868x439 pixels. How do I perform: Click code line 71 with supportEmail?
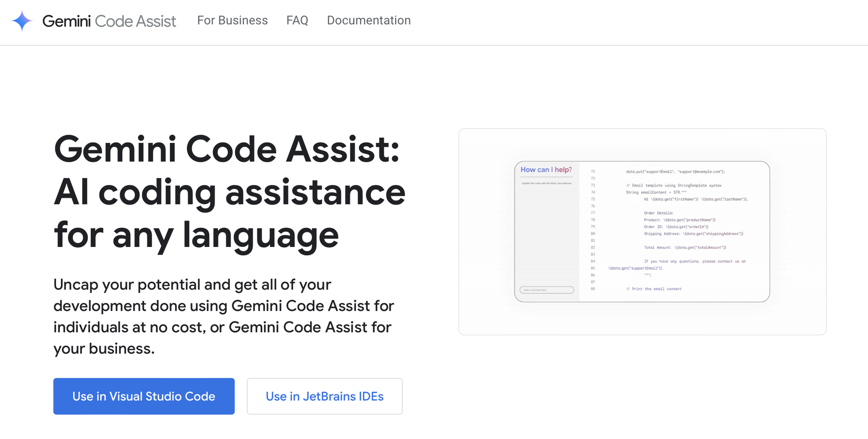tap(675, 171)
